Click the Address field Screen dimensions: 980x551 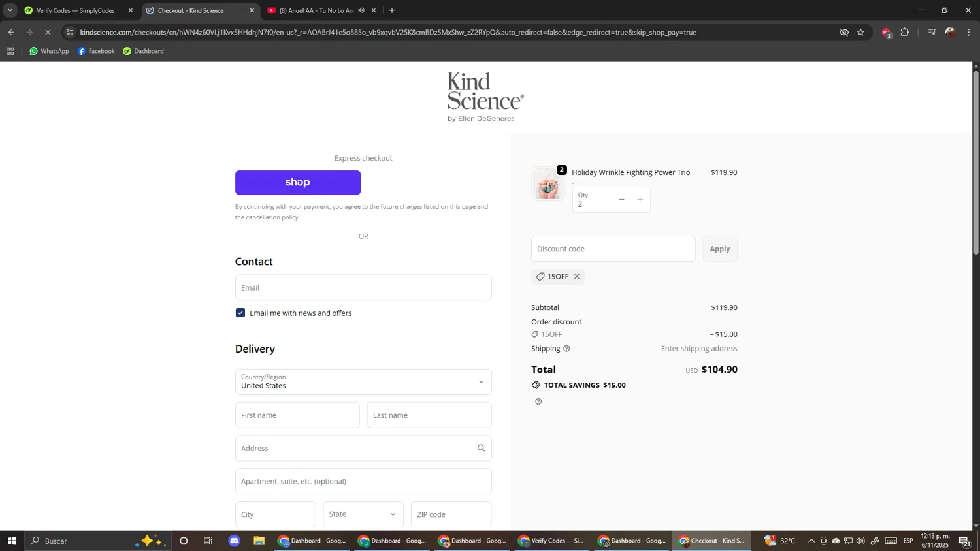coord(363,448)
